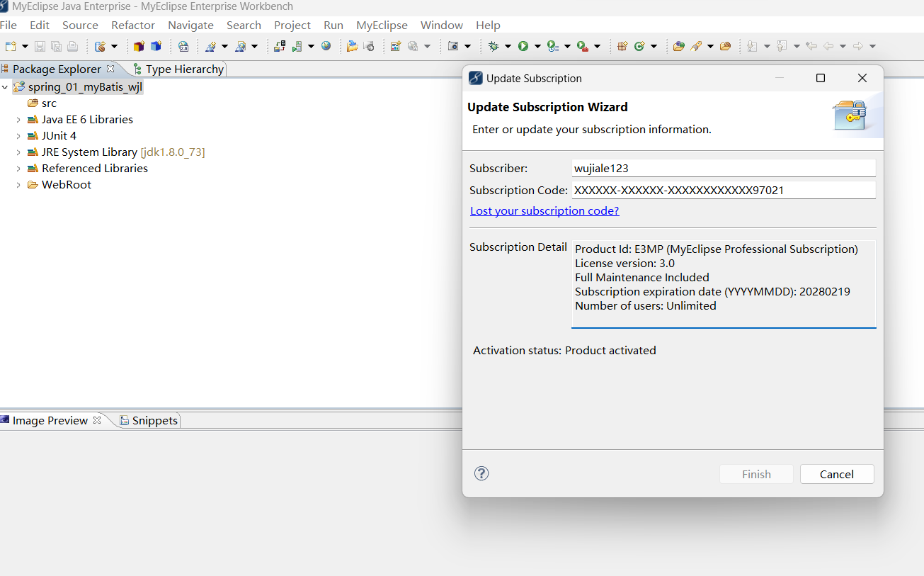Open the Run button dropdown arrow
This screenshot has height=576, width=924.
(x=537, y=46)
